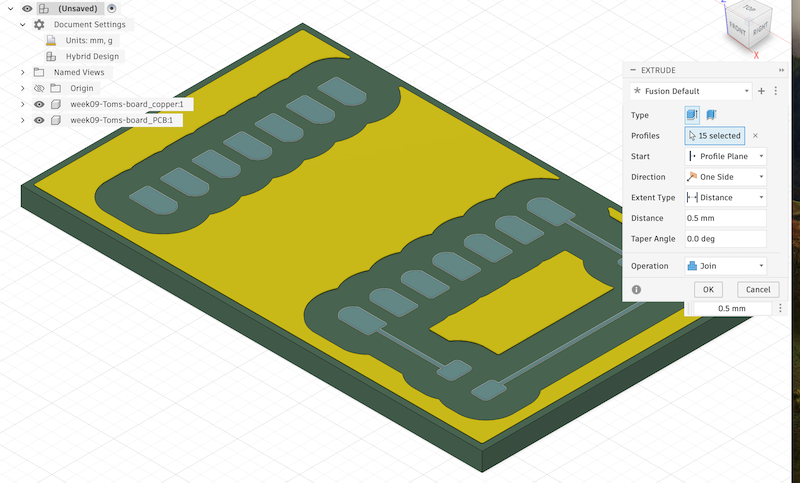Open the Fusion Default preset dropdown
The height and width of the screenshot is (483, 800).
691,91
